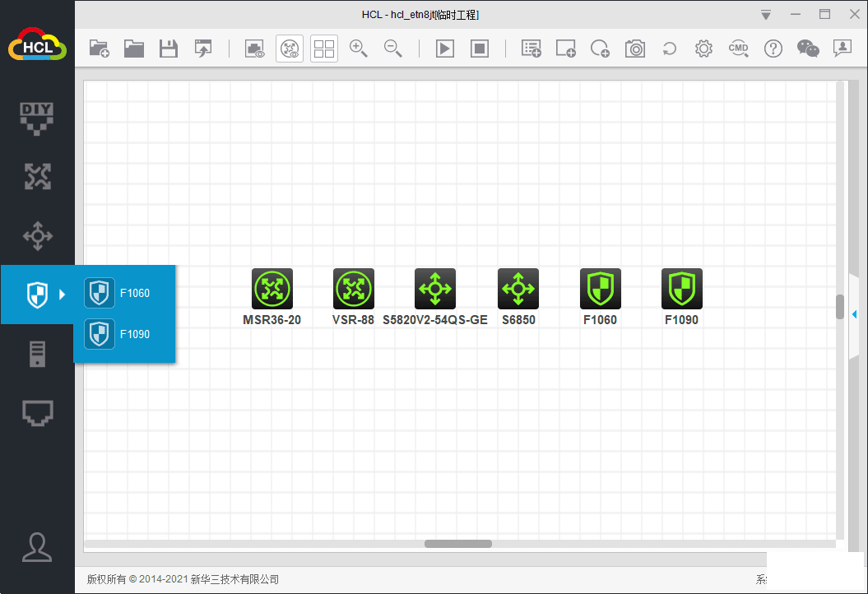Click the copyright text in status bar
Viewport: 868px width, 594px height.
(183, 579)
